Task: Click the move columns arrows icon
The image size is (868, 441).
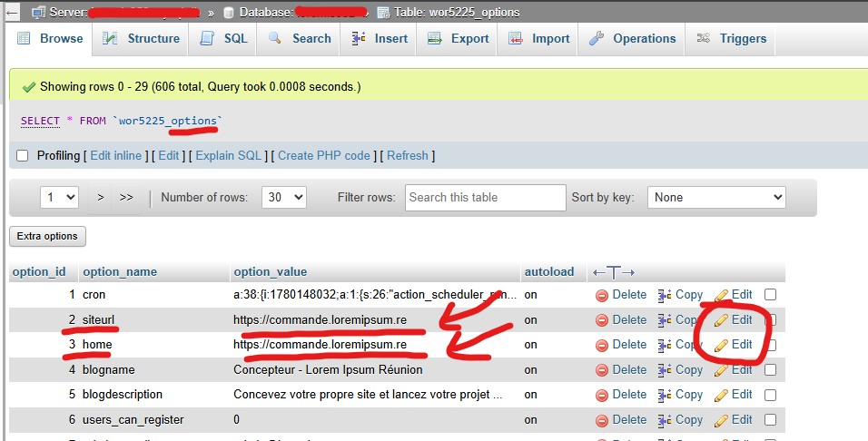Action: coord(614,272)
